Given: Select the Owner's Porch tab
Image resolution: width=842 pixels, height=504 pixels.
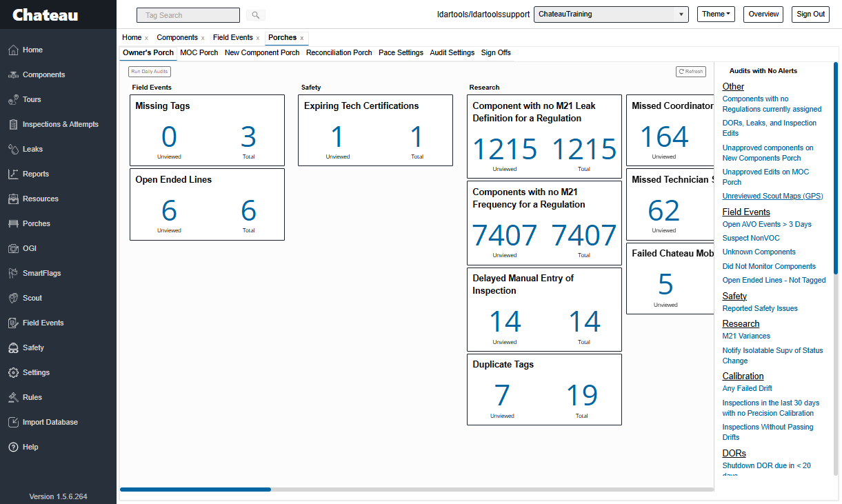Looking at the screenshot, I should click(148, 52).
